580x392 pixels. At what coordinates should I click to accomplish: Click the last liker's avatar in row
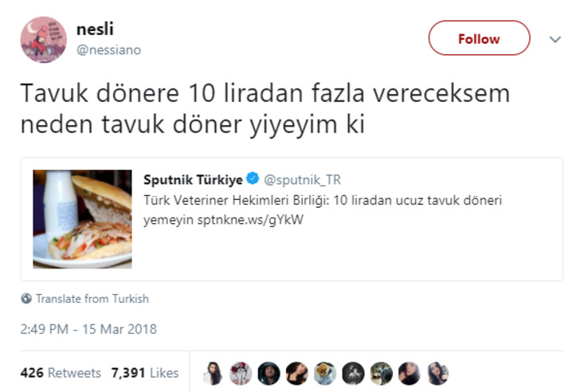pyautogui.click(x=437, y=373)
